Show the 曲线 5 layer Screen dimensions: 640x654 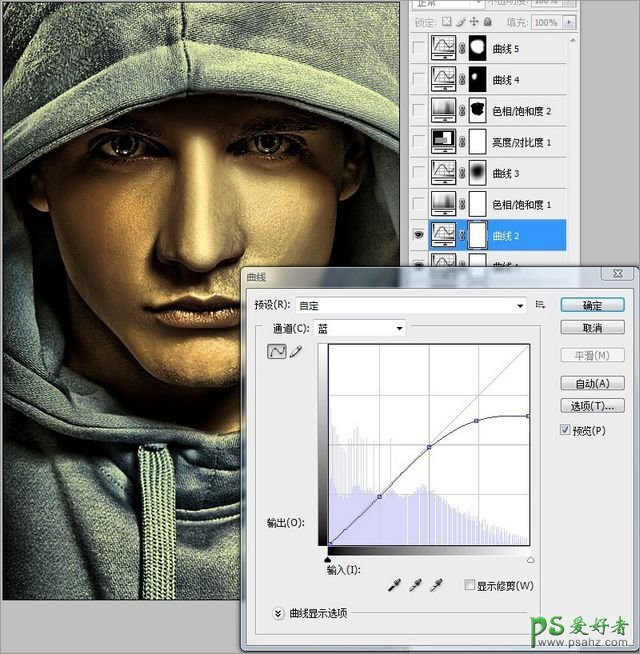point(418,47)
